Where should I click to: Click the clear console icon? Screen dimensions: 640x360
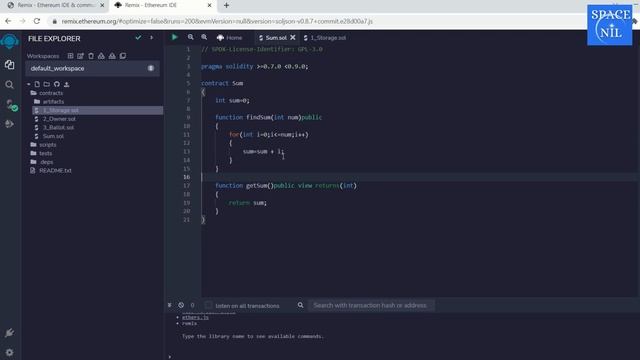(181, 305)
